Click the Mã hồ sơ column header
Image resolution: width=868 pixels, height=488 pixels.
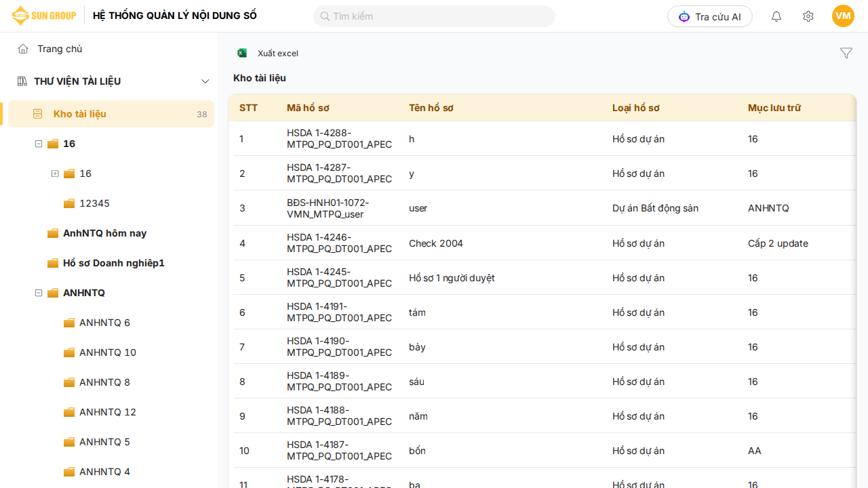pyautogui.click(x=308, y=108)
